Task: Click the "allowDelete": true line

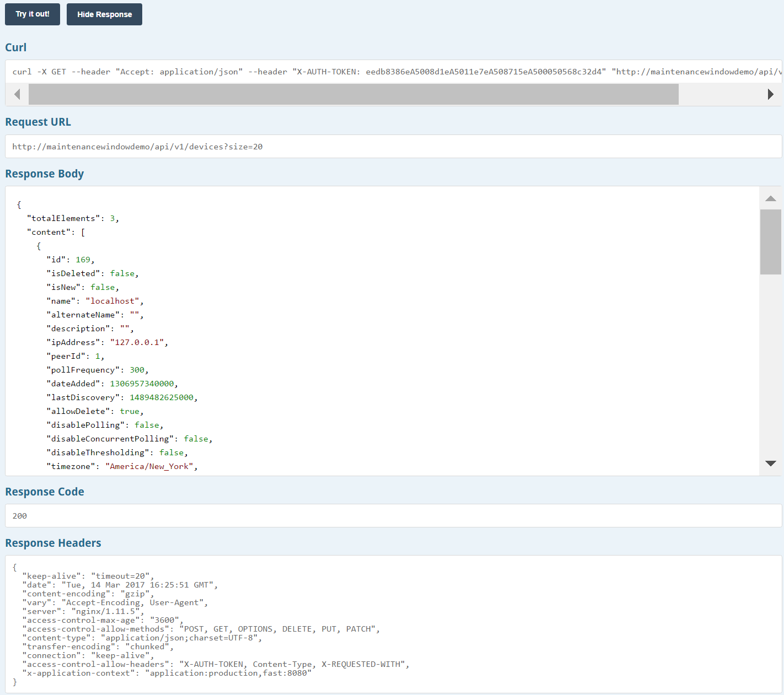Action: (95, 411)
